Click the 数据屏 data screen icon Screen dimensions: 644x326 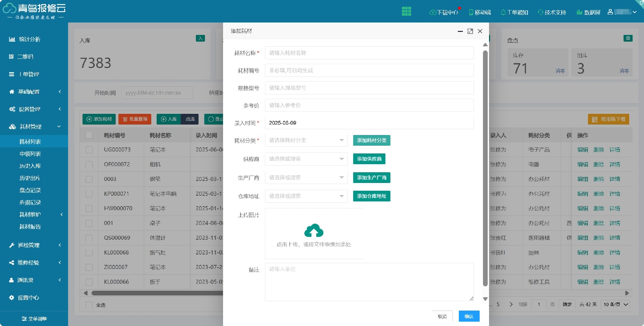tap(579, 12)
